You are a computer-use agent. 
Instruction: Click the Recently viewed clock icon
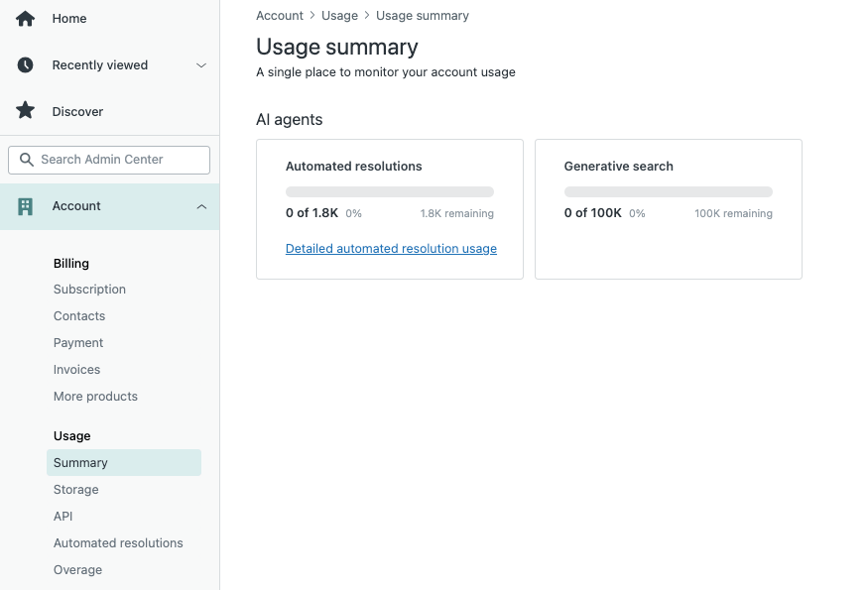pos(25,64)
